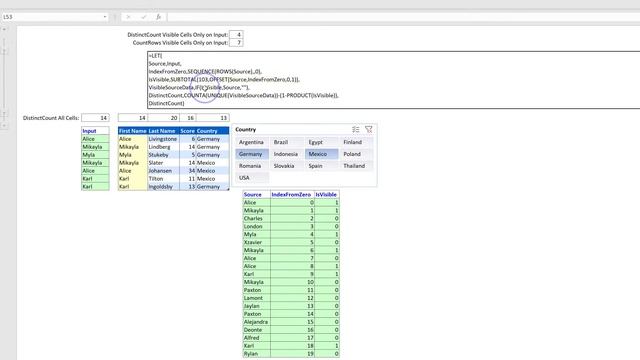
Task: Click Jaylan in the Source column
Action: (x=256, y=306)
